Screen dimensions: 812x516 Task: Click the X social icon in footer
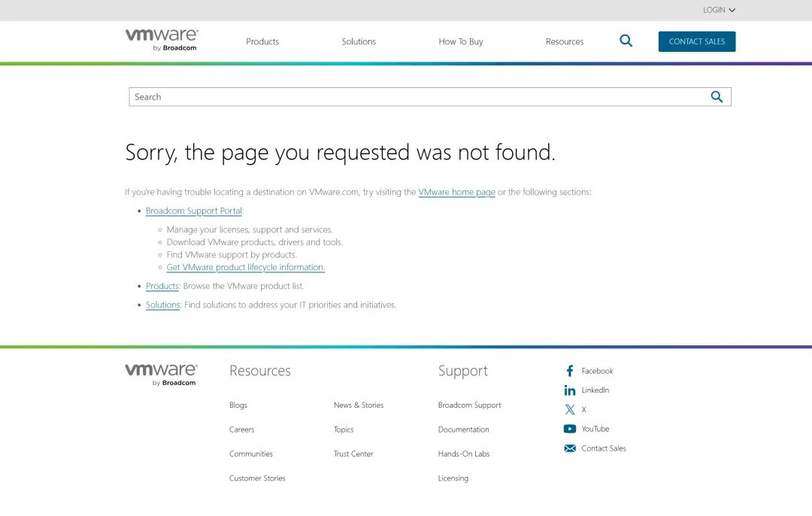570,409
